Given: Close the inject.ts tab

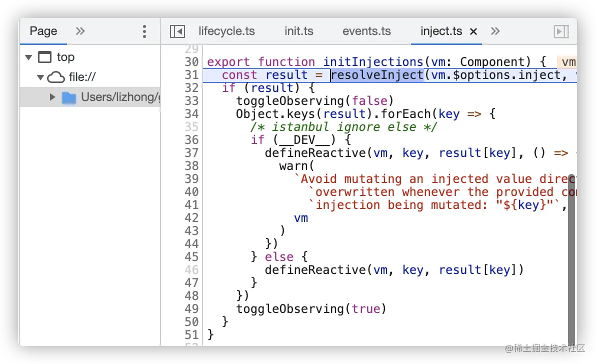Looking at the screenshot, I should coord(473,31).
